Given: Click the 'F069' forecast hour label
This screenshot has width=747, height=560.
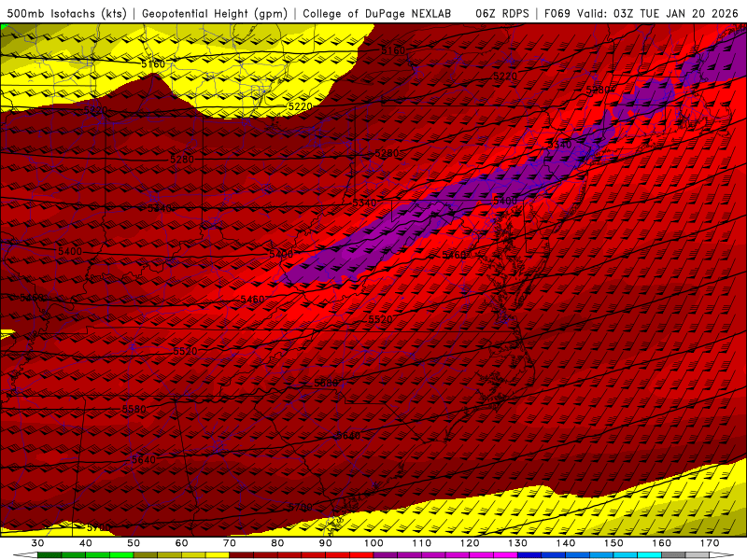Looking at the screenshot, I should click(557, 13).
